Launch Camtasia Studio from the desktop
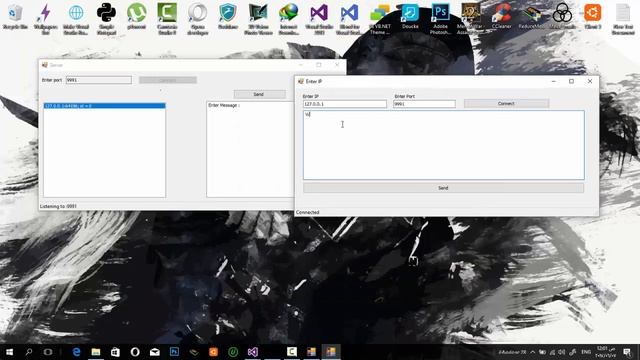 [x=167, y=18]
